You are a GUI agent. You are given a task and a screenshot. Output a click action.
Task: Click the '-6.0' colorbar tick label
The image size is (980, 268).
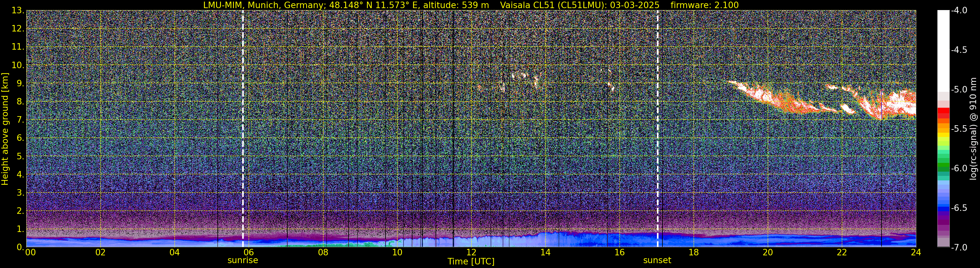(959, 168)
